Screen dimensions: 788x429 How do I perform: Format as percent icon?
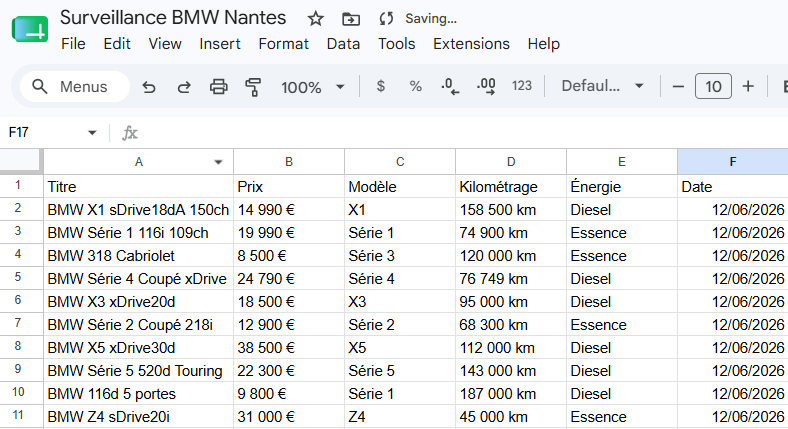[x=415, y=86]
